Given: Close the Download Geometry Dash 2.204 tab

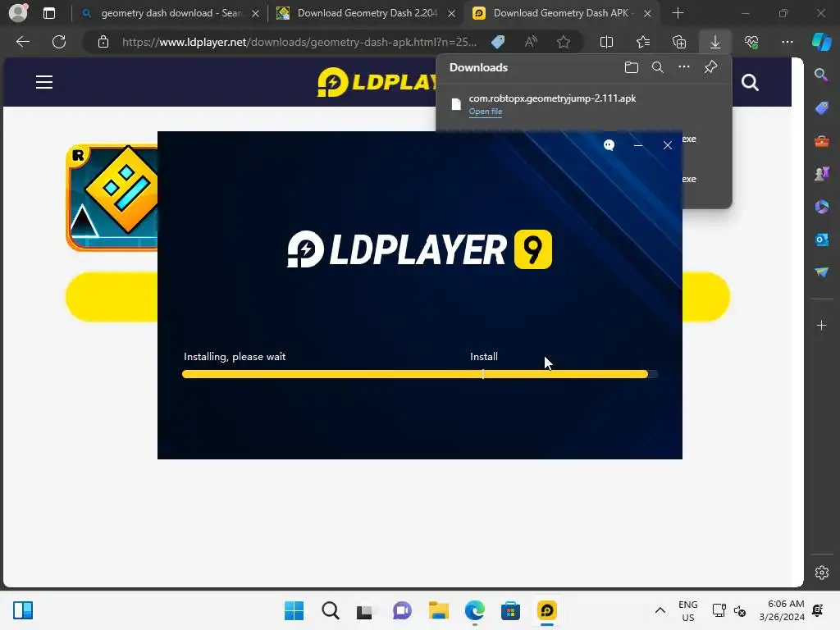Looking at the screenshot, I should point(452,13).
